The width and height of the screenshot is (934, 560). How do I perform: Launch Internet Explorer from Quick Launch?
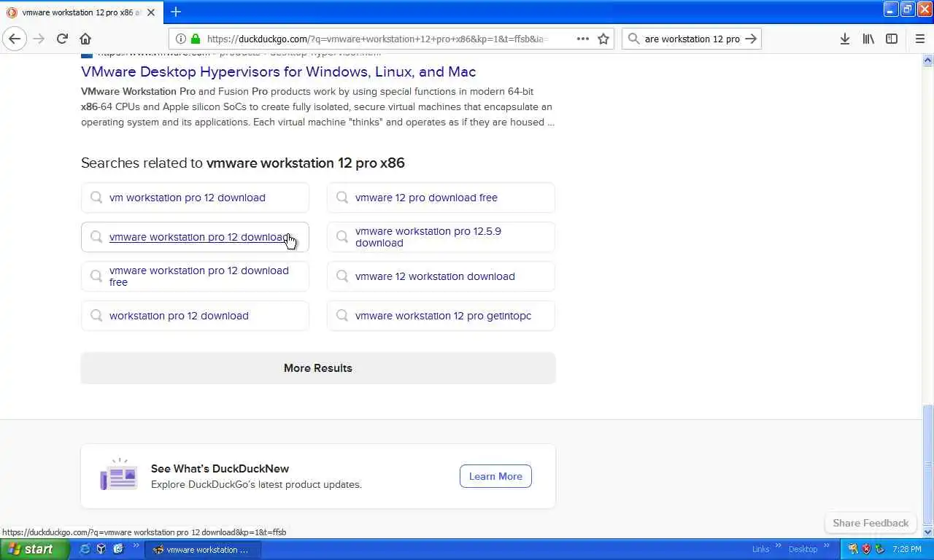pos(85,549)
